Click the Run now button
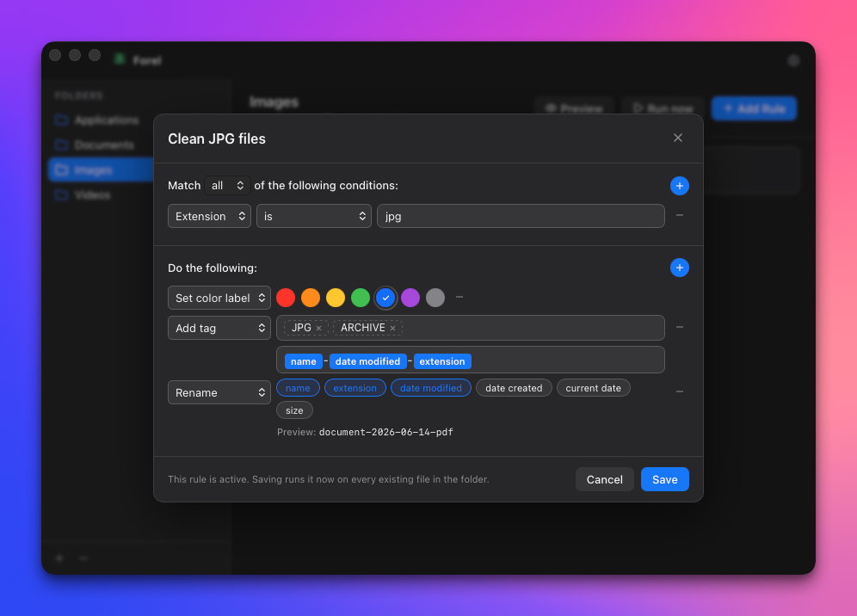 click(663, 108)
